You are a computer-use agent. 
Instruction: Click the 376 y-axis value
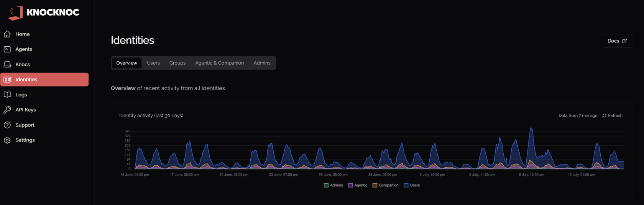pyautogui.click(x=127, y=131)
